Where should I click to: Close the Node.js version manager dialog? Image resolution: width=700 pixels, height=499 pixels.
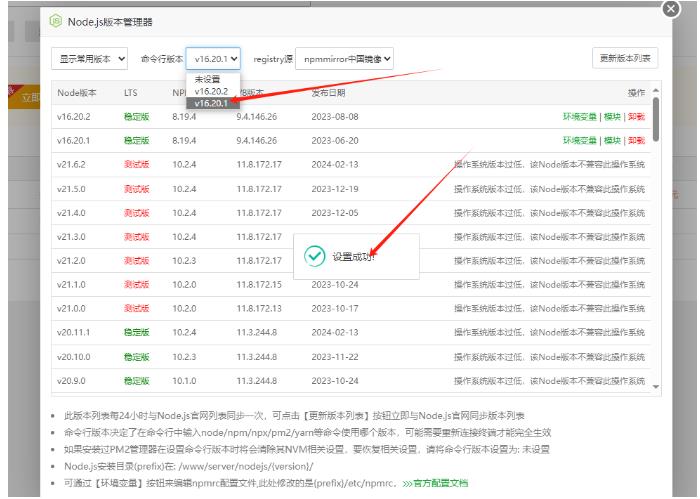pyautogui.click(x=671, y=8)
